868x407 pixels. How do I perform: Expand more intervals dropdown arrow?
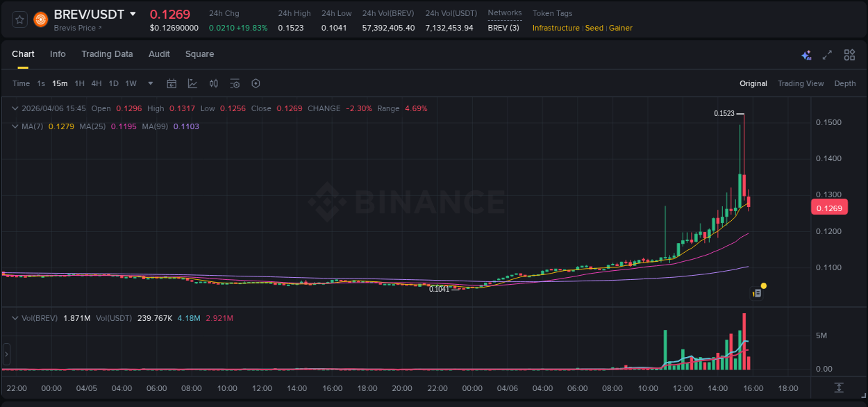(x=151, y=83)
